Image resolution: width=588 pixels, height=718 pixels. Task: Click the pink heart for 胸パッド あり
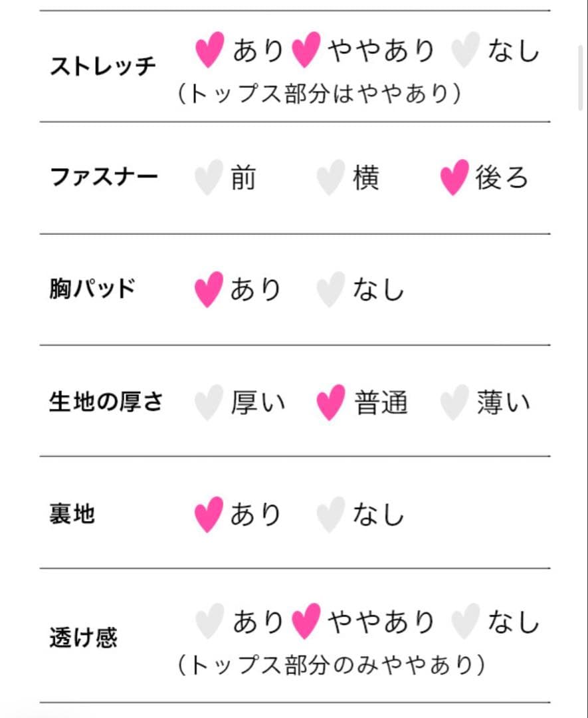[209, 290]
